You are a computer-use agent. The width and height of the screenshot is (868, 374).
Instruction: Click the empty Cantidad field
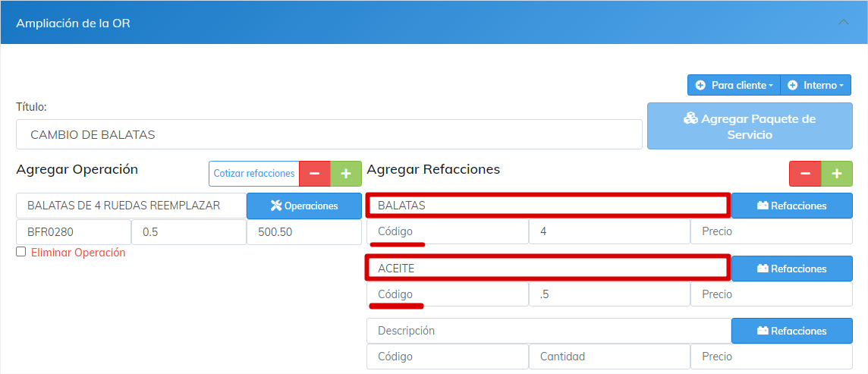pyautogui.click(x=609, y=357)
